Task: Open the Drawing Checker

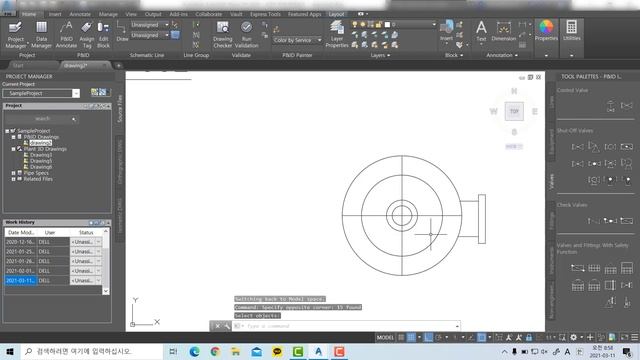Action: 222,35
